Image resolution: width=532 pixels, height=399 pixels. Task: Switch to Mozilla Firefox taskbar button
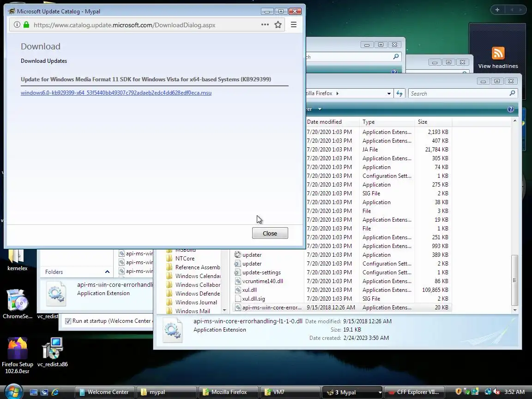pos(228,392)
